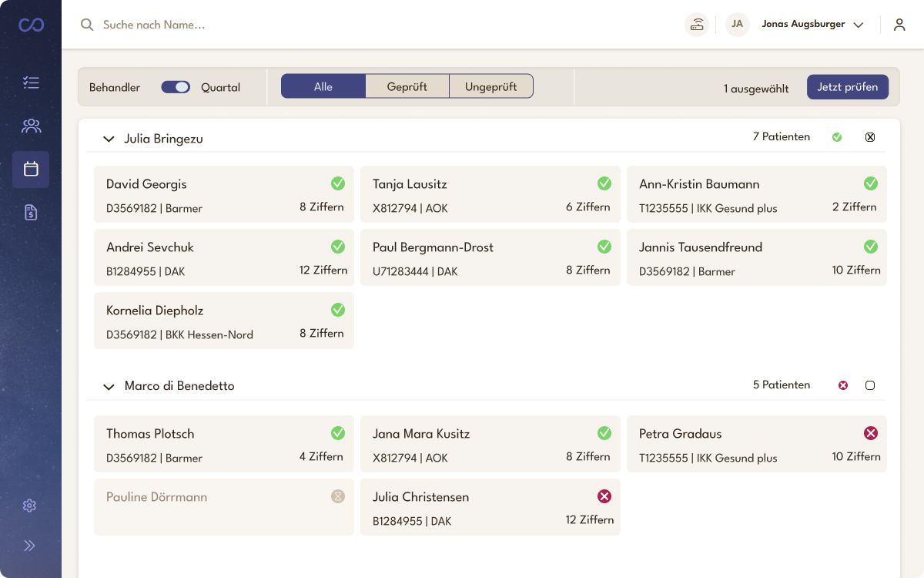Check the checkbox in Marco di Benedetto row
Viewport: 924px width, 578px height.
click(870, 385)
